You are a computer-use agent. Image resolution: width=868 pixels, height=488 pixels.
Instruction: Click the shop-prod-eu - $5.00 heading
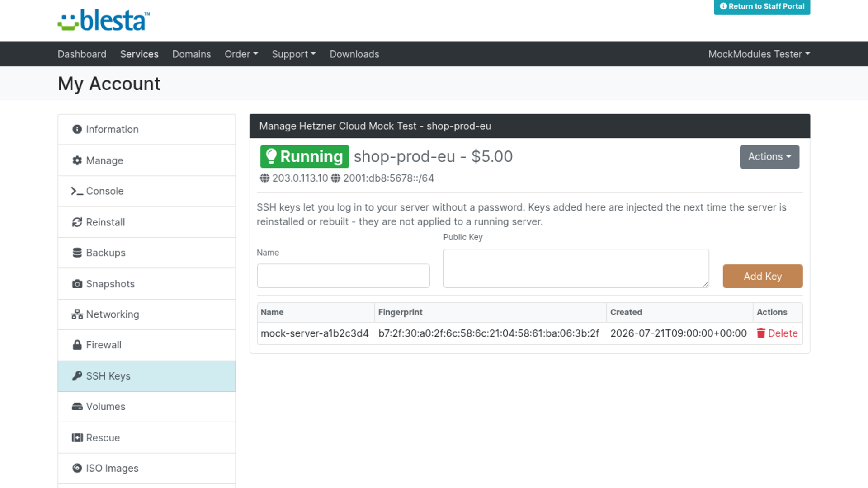coord(433,156)
